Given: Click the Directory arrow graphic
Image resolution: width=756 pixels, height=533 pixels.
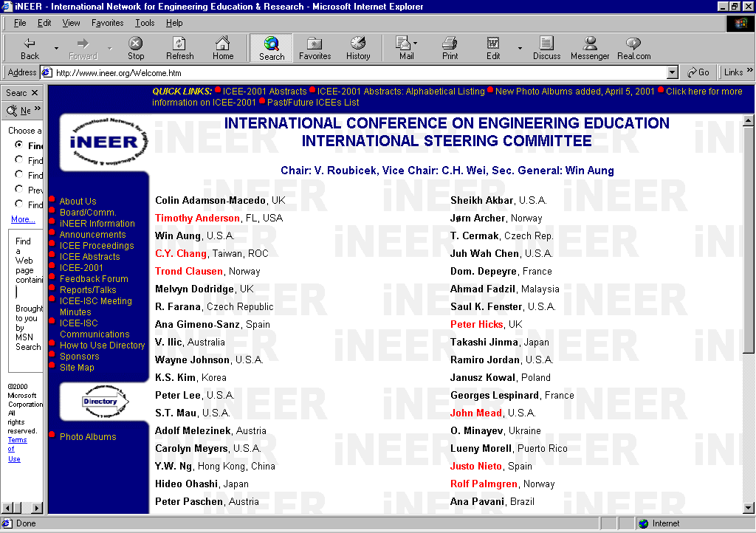Looking at the screenshot, I should (x=106, y=401).
